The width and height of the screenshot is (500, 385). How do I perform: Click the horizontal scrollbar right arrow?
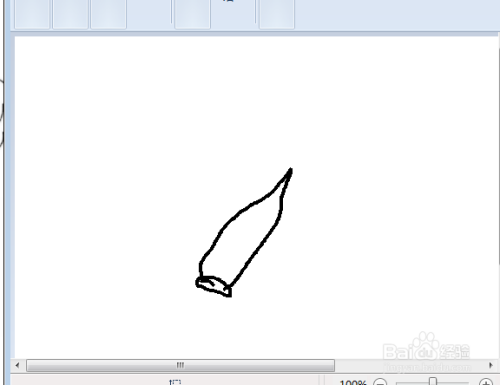tap(491, 365)
